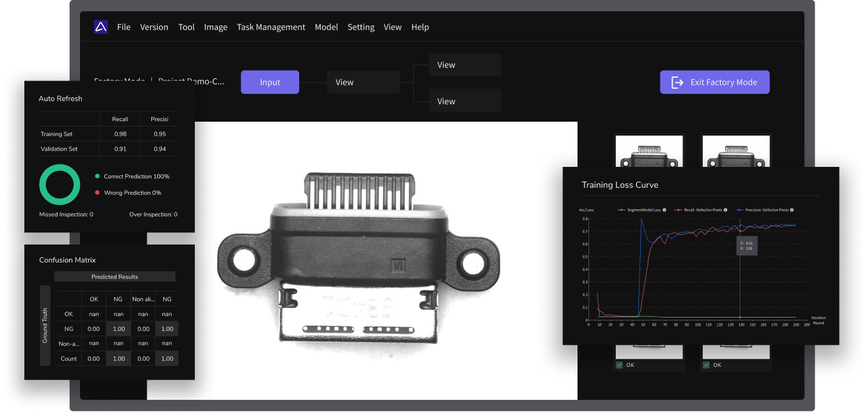Click info icon next to Precision -Defective Pixels
The height and width of the screenshot is (412, 868).
(791, 210)
